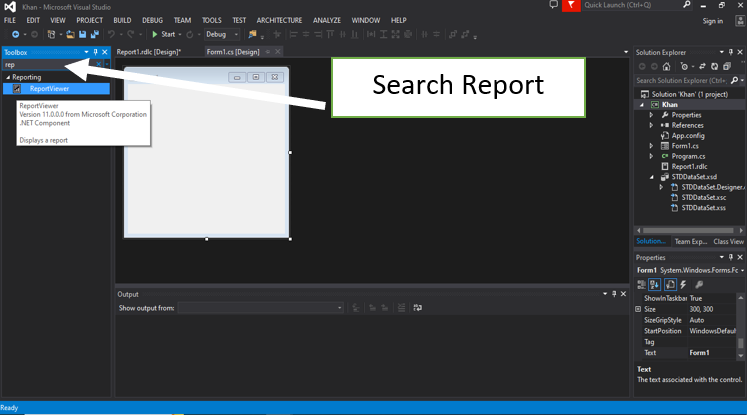This screenshot has width=747, height=415.
Task: Switch to Team Explorer tab
Action: point(690,242)
